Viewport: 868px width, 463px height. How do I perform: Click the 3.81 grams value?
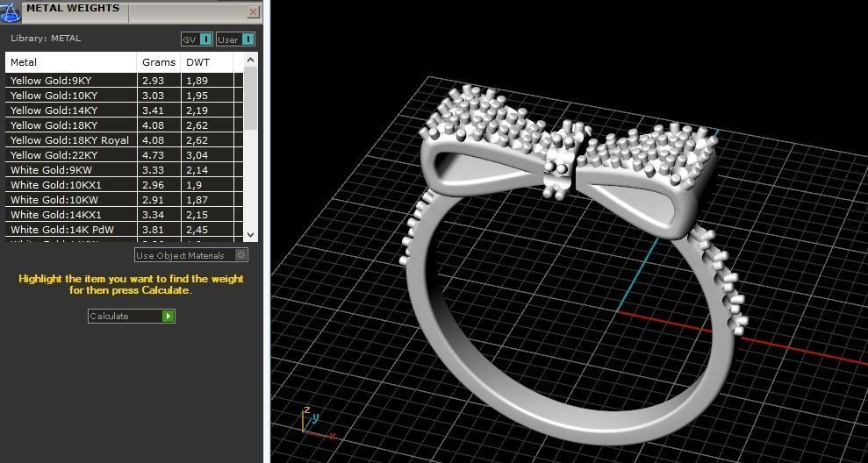point(153,230)
